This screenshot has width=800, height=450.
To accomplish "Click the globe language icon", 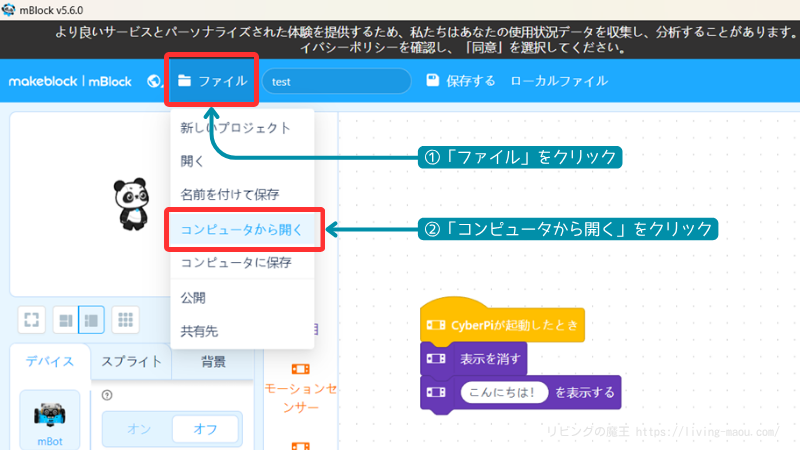I will 153,81.
